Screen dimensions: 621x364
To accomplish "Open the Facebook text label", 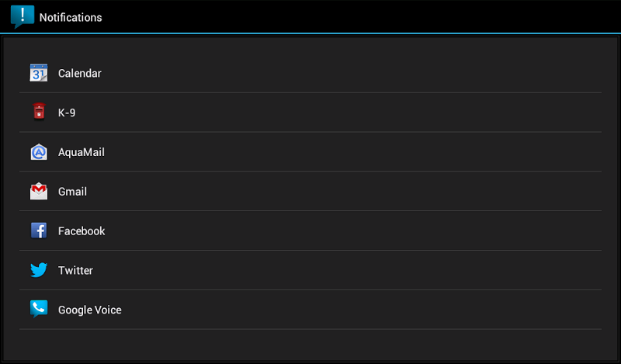I will (x=82, y=231).
